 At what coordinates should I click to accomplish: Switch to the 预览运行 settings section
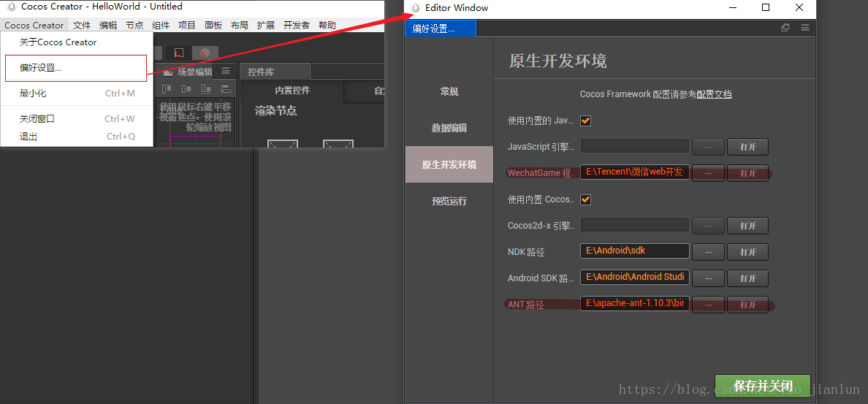pyautogui.click(x=449, y=201)
